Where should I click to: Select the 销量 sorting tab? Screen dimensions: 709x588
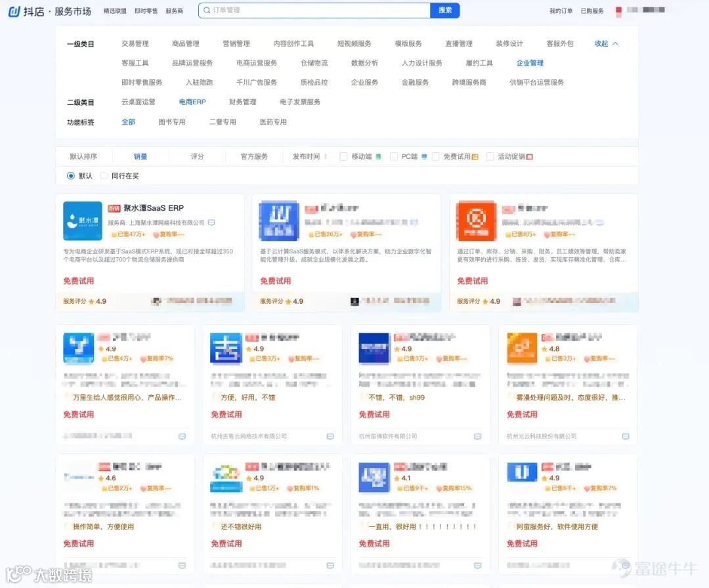tap(140, 156)
